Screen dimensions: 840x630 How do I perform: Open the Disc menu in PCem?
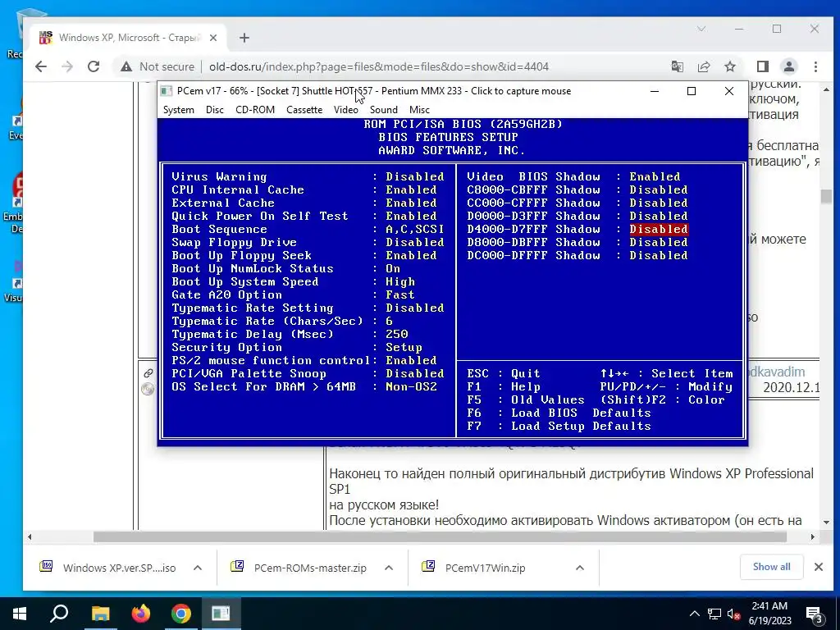click(x=214, y=110)
